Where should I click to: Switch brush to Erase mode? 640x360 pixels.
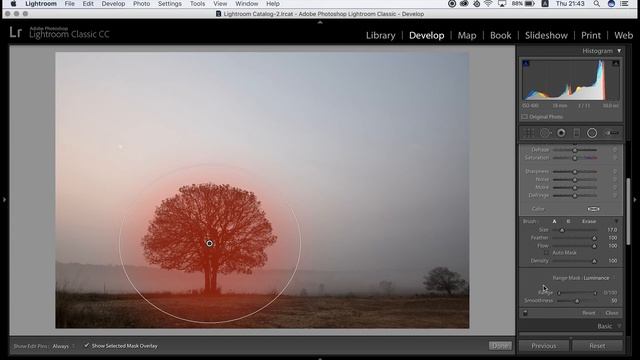(589, 221)
